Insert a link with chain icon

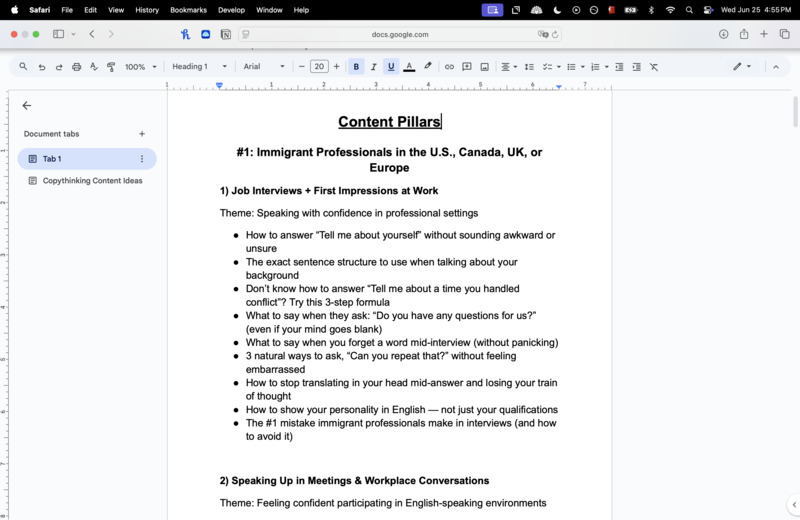click(x=449, y=67)
